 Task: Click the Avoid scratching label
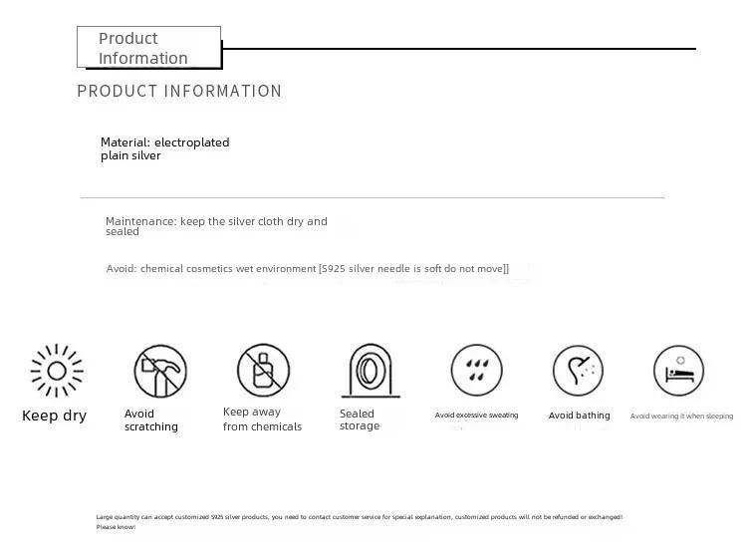(151, 420)
